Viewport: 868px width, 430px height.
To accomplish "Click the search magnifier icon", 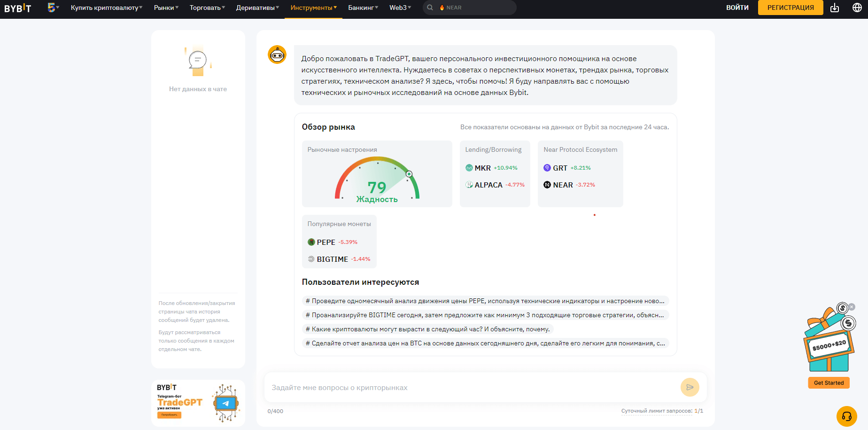I will (430, 8).
